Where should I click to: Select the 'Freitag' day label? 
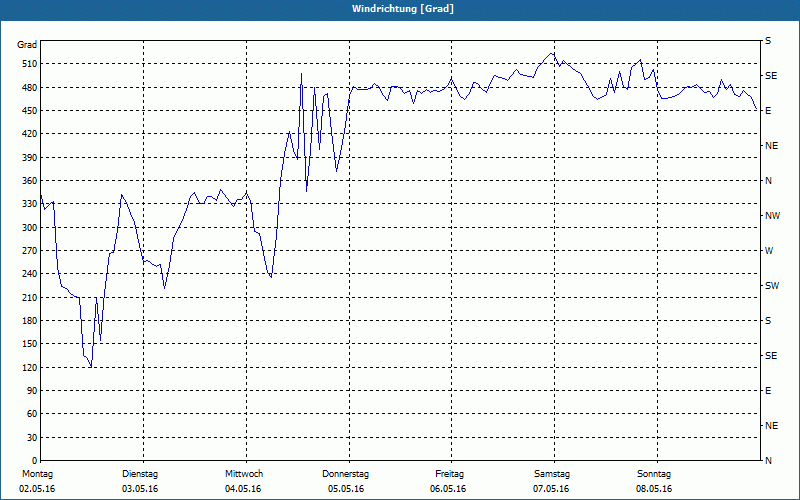coord(449,474)
